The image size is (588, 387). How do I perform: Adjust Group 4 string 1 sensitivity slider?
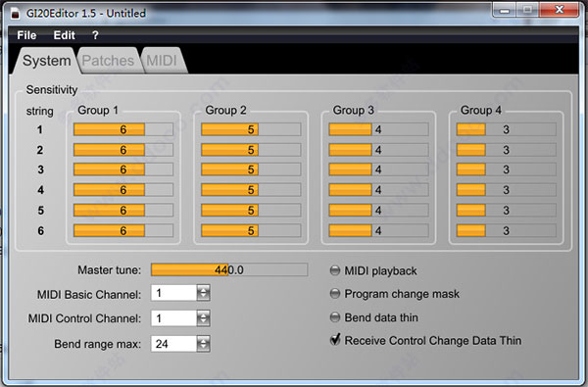click(507, 129)
